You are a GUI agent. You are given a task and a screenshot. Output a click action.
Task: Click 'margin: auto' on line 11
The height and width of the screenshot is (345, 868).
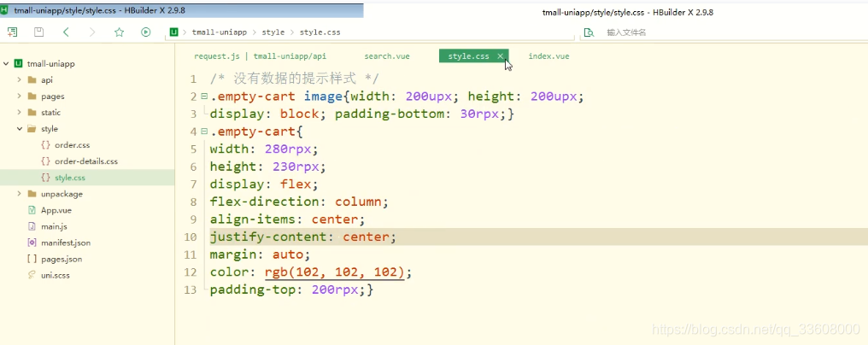coord(257,254)
